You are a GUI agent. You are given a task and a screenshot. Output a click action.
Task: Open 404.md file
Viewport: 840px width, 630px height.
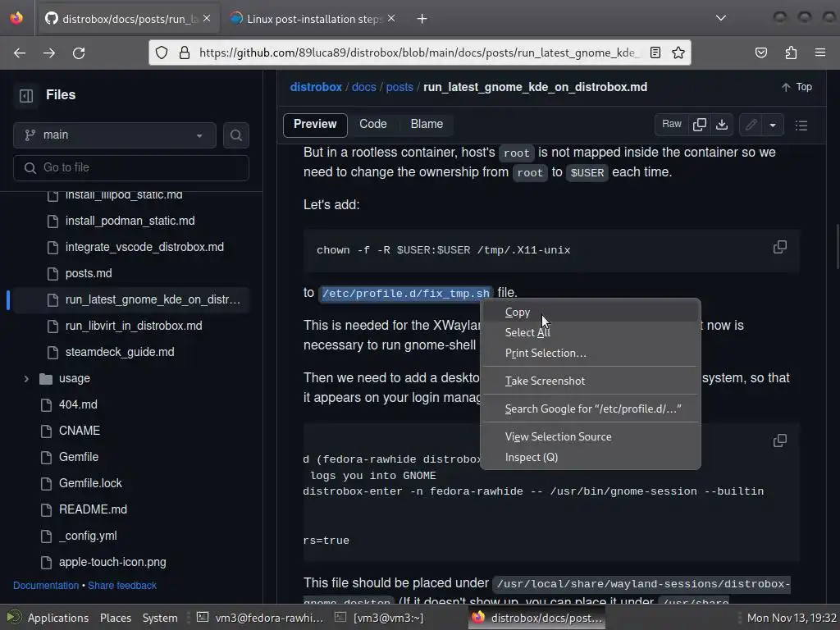tap(78, 404)
